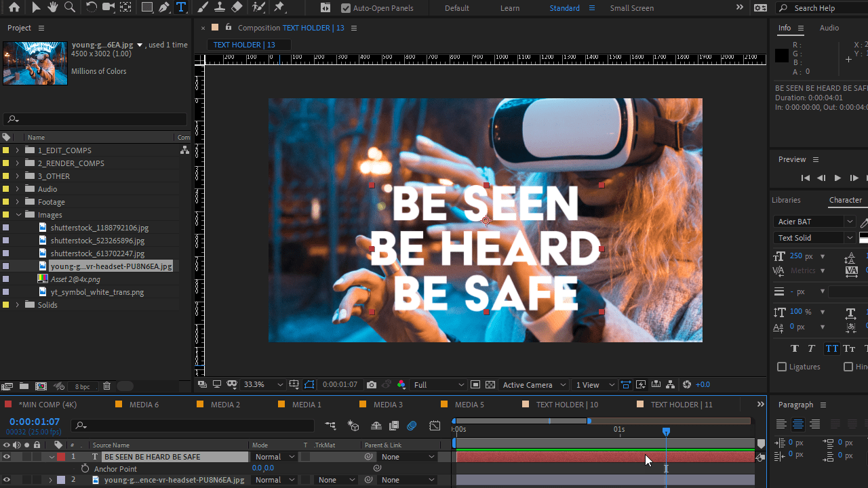
Task: Switch to the Audio panel tab
Action: click(x=829, y=28)
